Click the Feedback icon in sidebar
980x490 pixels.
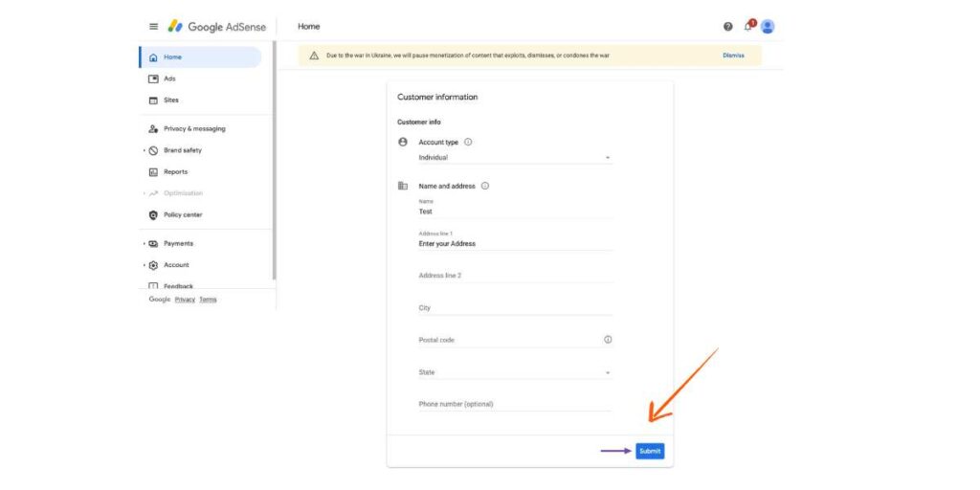[153, 285]
